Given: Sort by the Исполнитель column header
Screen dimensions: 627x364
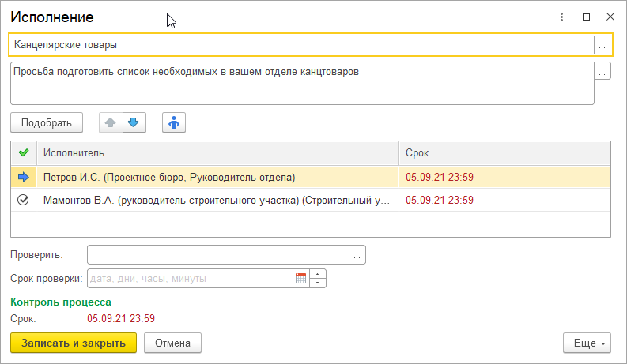Looking at the screenshot, I should coord(217,152).
